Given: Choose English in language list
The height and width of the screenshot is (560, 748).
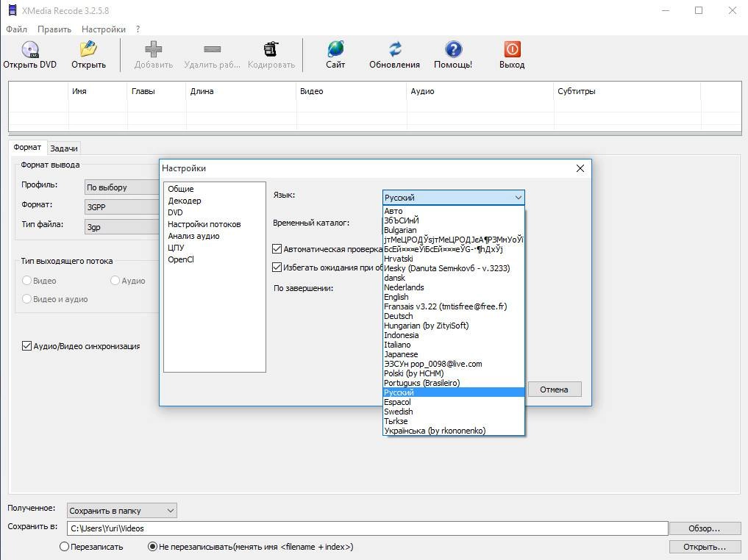Looking at the screenshot, I should pos(454,297).
